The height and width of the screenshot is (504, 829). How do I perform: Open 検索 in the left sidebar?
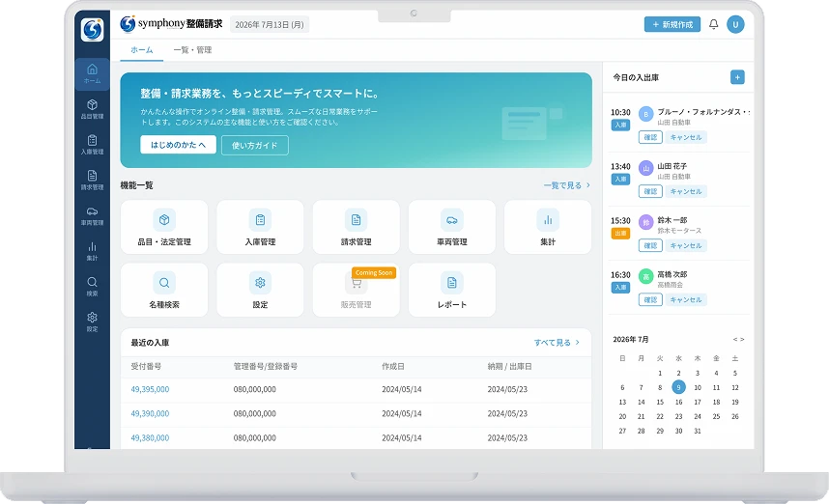coord(92,287)
